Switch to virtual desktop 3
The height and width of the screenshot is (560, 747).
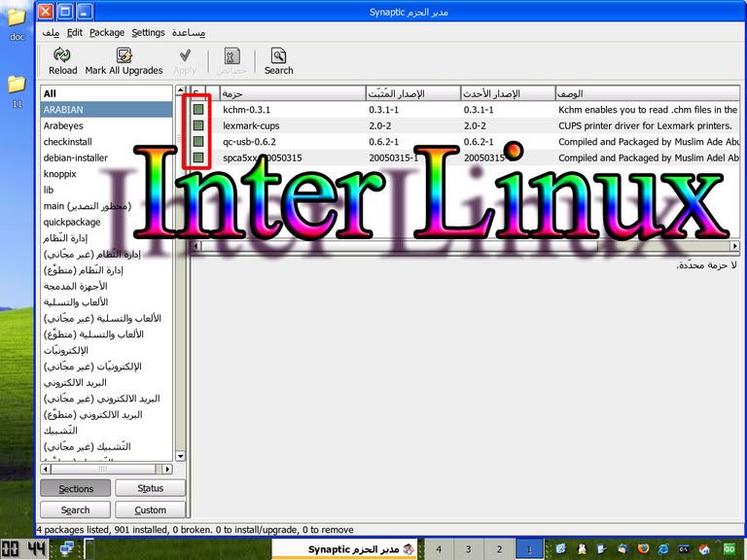(x=469, y=549)
